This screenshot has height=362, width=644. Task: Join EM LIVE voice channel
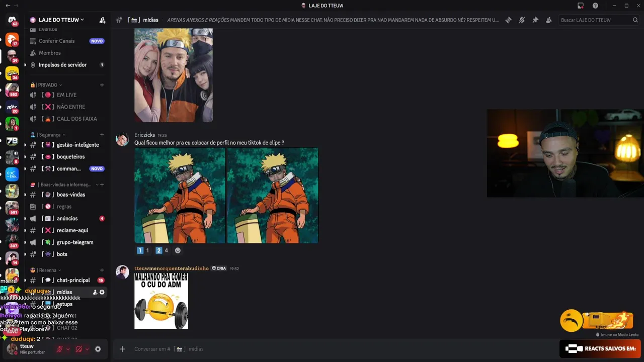point(67,95)
